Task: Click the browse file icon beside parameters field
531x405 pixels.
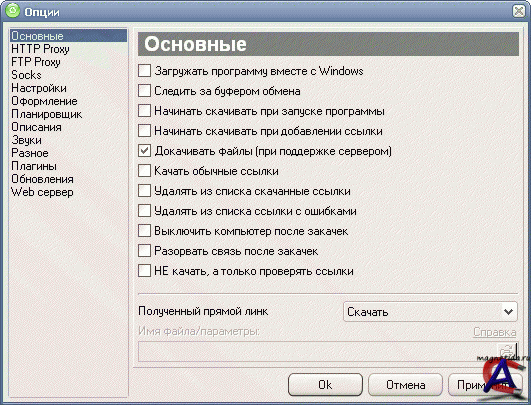Action: (x=507, y=351)
